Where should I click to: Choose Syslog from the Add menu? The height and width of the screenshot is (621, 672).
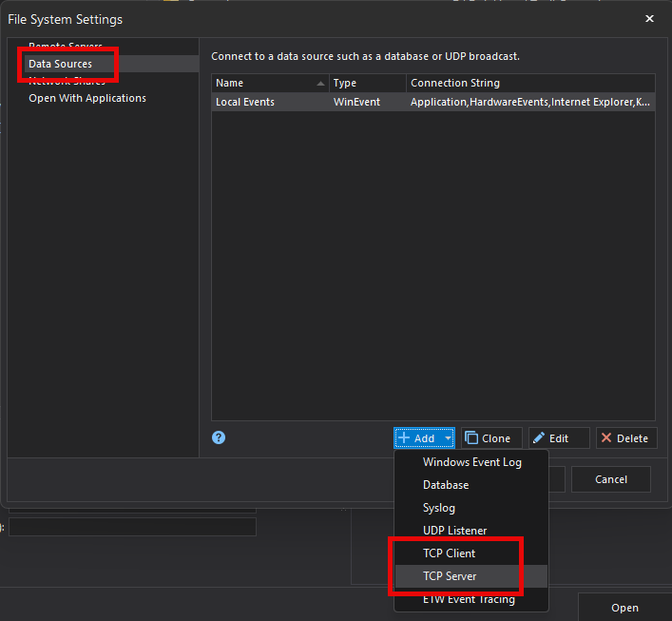pos(471,508)
